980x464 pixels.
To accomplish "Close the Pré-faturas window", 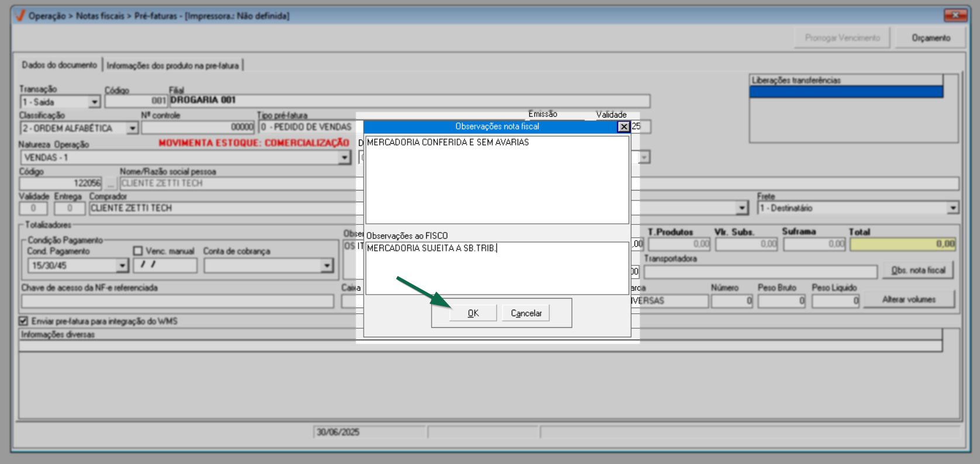I will click(955, 15).
